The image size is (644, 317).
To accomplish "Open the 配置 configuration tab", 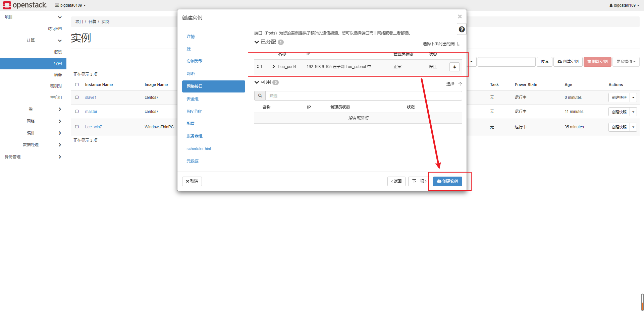I will [x=191, y=124].
